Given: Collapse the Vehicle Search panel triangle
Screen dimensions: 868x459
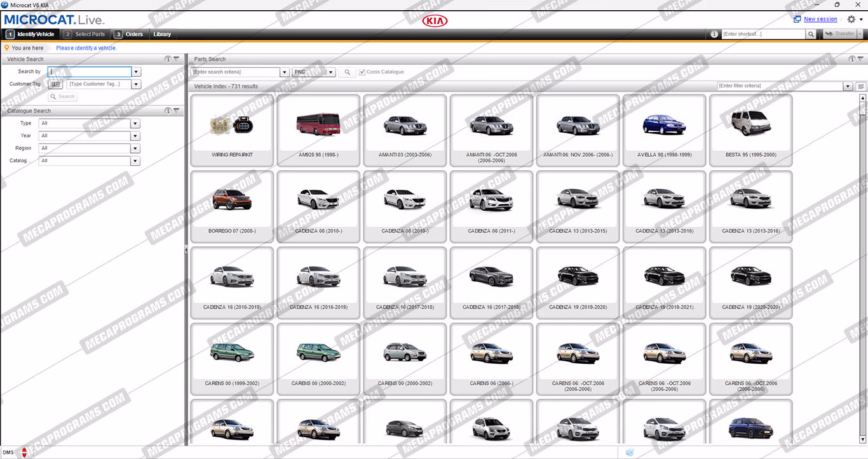Looking at the screenshot, I should (177, 59).
